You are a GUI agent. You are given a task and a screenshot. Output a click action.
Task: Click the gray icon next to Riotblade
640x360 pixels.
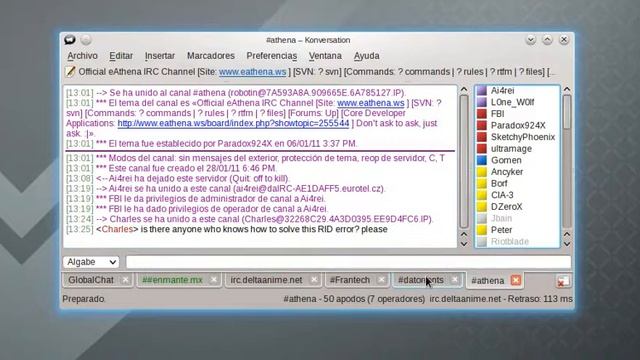(482, 242)
